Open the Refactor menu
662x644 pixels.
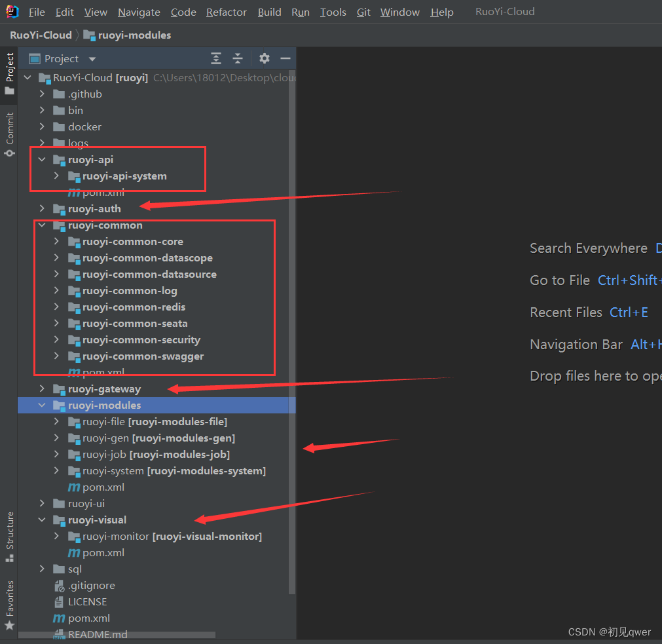(x=227, y=12)
